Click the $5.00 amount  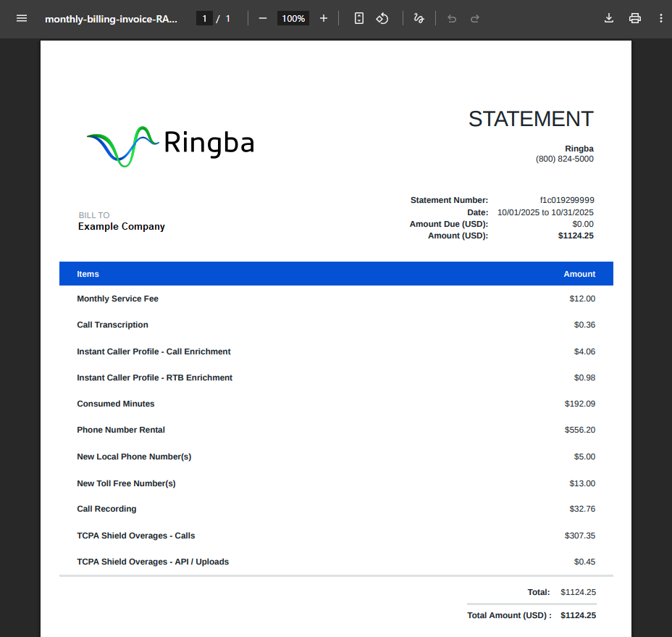click(584, 457)
